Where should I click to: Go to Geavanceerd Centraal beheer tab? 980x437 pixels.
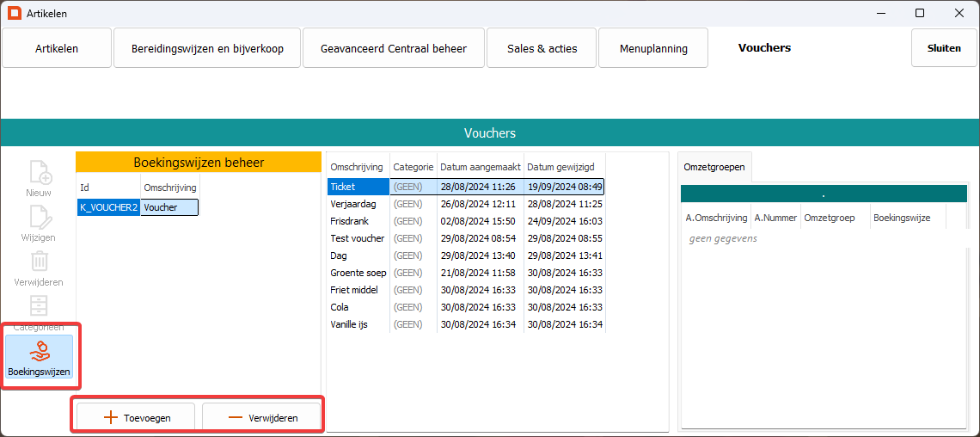tap(394, 48)
